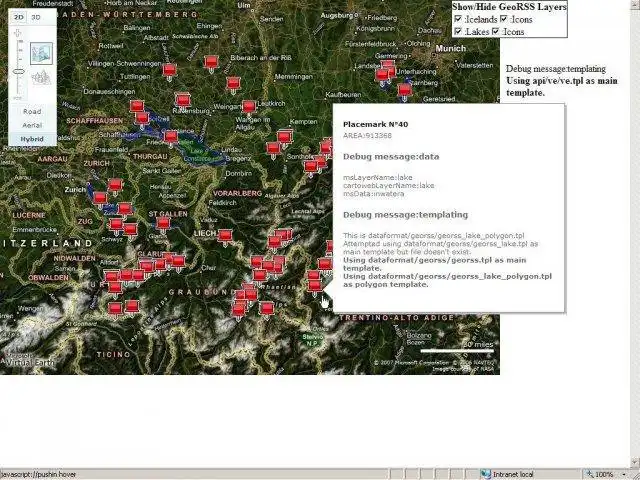Click the red pushpin near Biberach an der Riß

click(211, 62)
